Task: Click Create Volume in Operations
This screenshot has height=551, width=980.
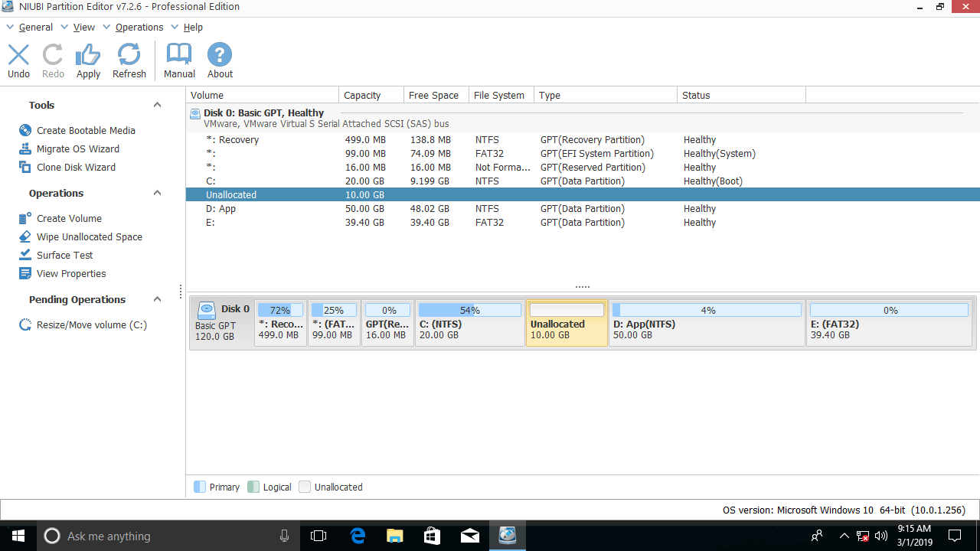Action: tap(69, 219)
